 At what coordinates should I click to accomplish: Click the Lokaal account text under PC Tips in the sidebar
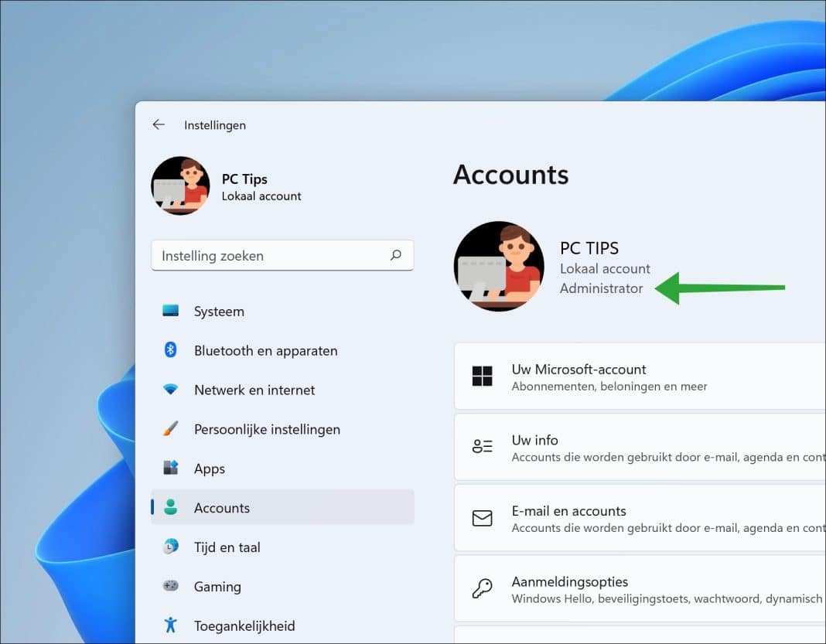click(x=261, y=196)
